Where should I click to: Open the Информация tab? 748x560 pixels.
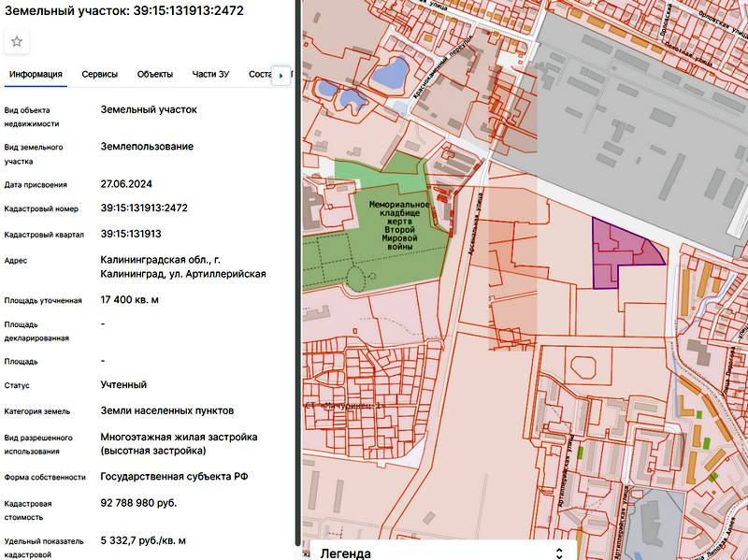click(36, 74)
